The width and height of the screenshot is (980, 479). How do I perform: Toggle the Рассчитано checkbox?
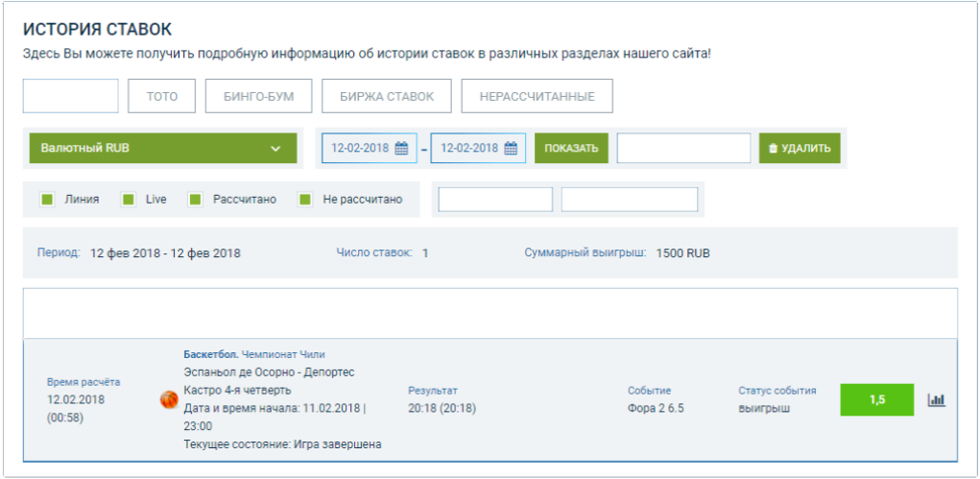(195, 200)
